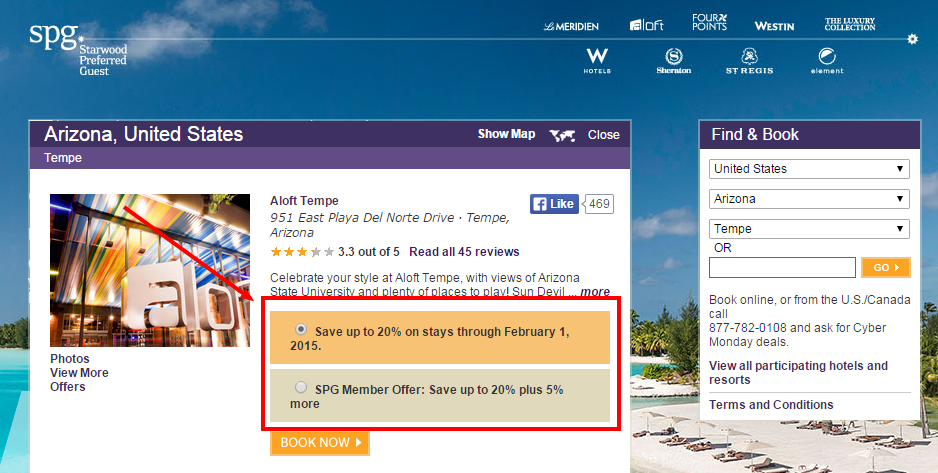Viewport: 938px width, 473px height.
Task: Choose the St Regis brand icon
Action: (750, 61)
